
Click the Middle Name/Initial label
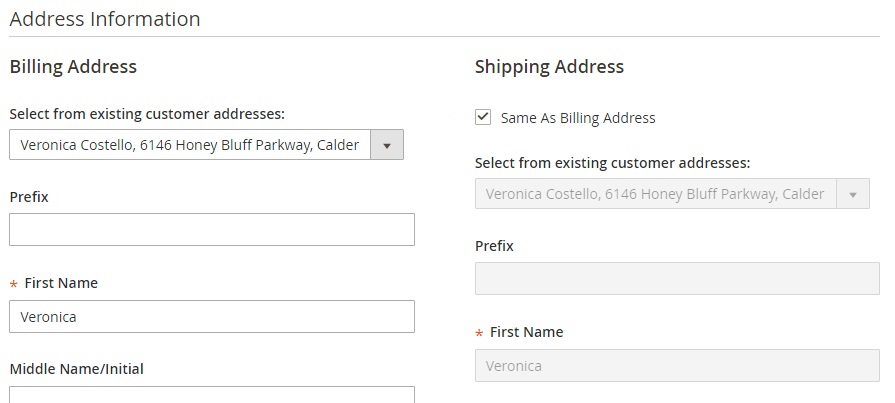pyautogui.click(x=76, y=369)
